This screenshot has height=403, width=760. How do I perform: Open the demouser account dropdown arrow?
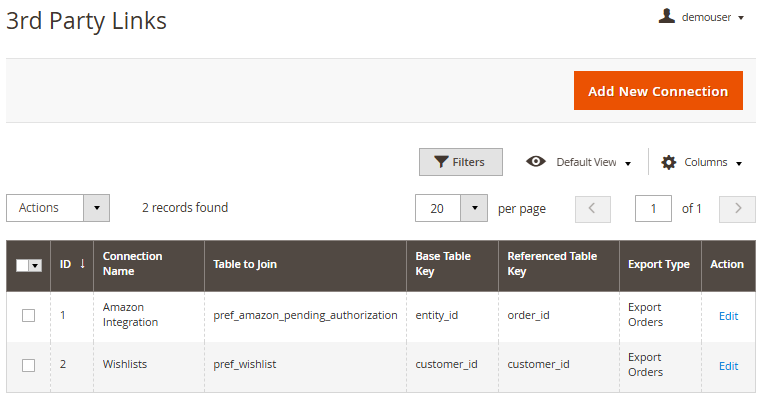pyautogui.click(x=741, y=18)
